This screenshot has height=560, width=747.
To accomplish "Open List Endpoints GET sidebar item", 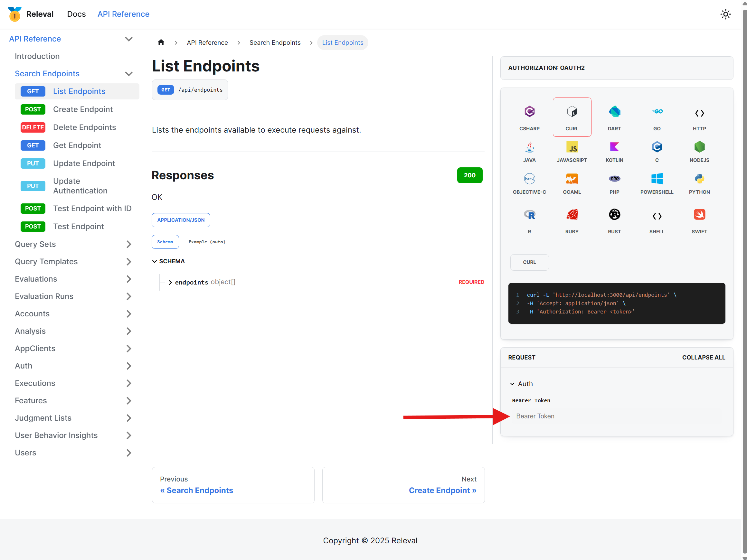I will (x=77, y=91).
